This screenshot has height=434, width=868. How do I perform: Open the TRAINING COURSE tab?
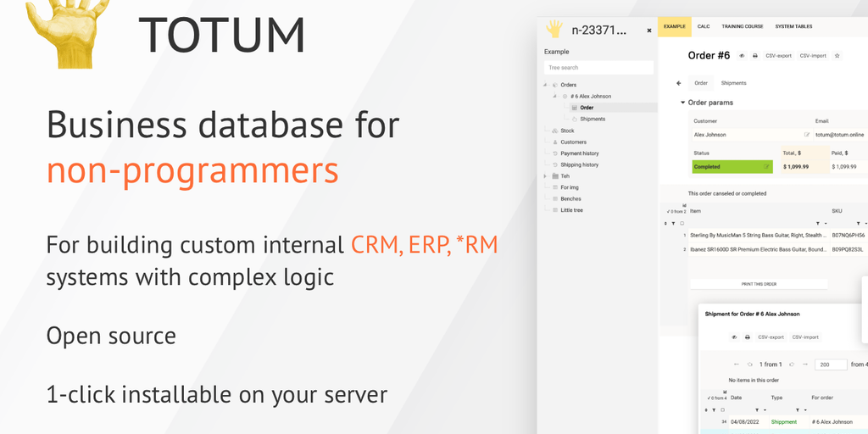click(743, 26)
